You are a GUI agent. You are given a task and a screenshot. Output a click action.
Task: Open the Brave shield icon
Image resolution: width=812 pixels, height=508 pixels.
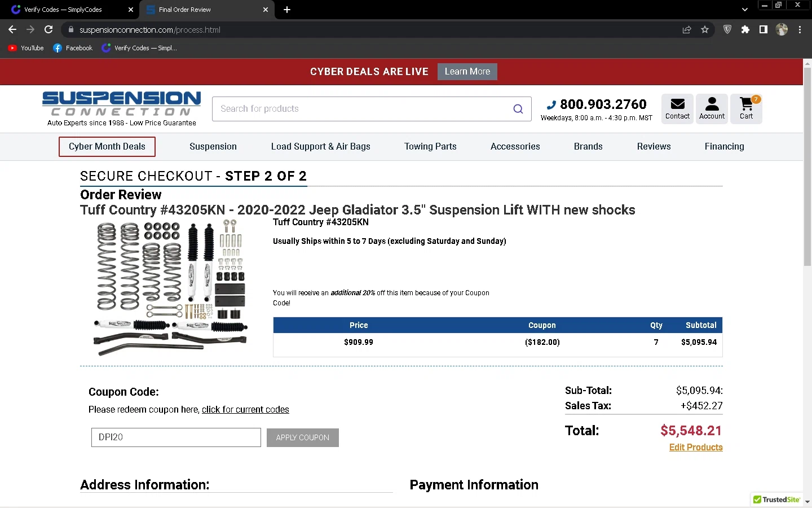727,30
